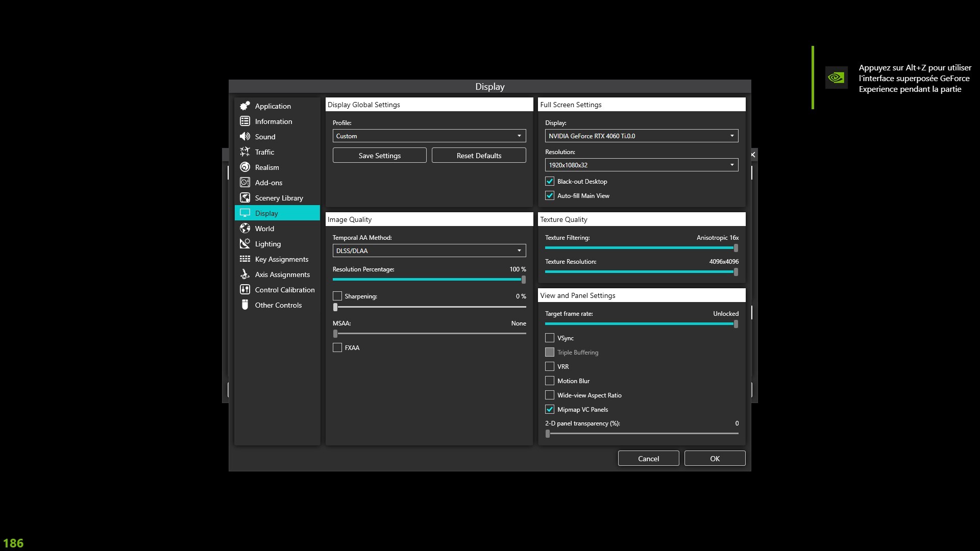
Task: Click the Target frame rate slider handle
Action: coord(736,324)
